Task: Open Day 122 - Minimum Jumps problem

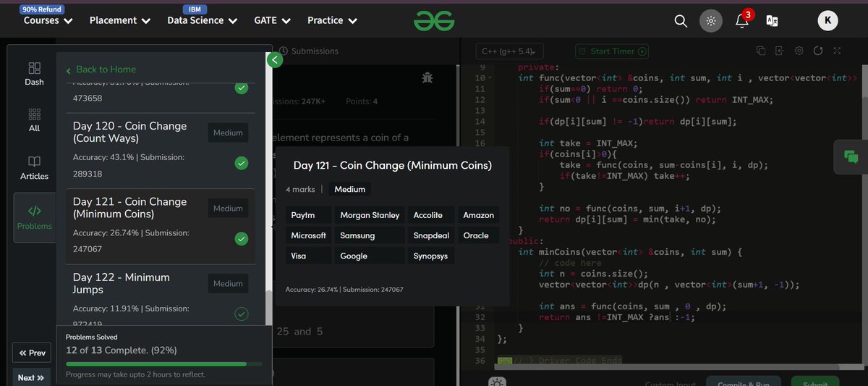Action: [x=122, y=283]
